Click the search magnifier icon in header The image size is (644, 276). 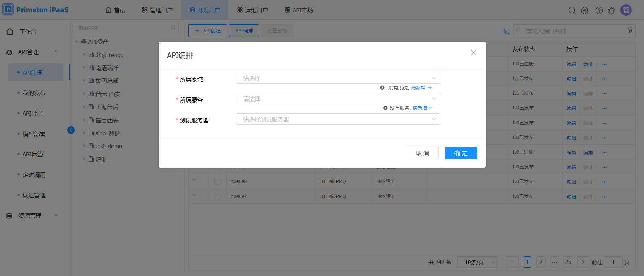tap(572, 11)
